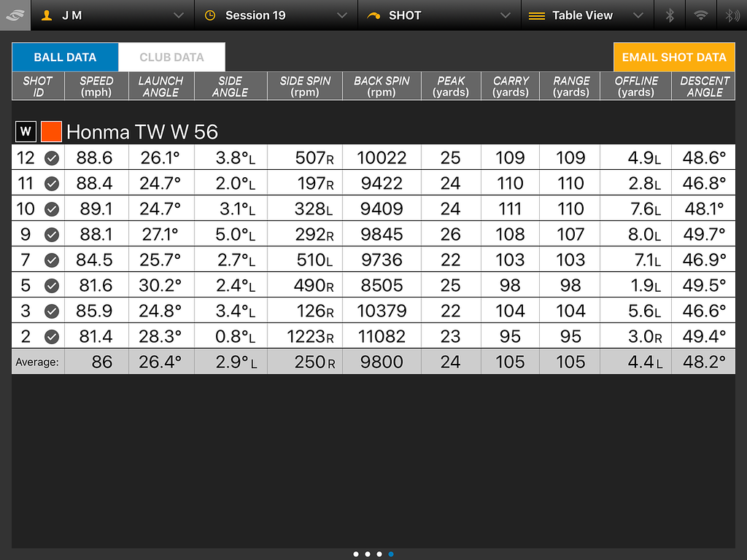Click the orange color swatch for Honma club
The height and width of the screenshot is (560, 747).
(51, 131)
